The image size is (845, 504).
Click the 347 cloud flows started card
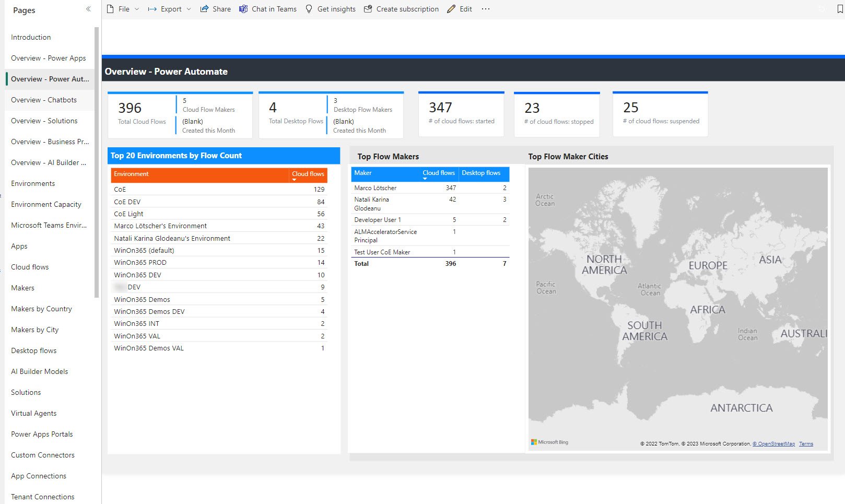pyautogui.click(x=461, y=114)
